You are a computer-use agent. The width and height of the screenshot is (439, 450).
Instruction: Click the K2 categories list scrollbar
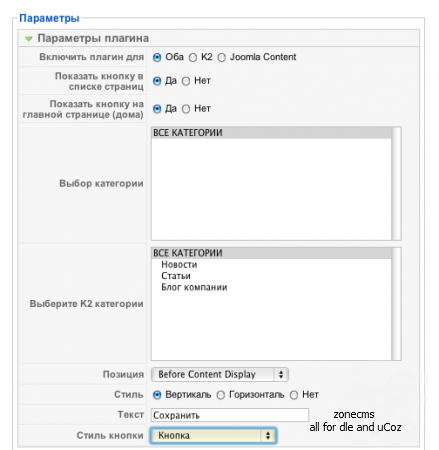[396, 304]
